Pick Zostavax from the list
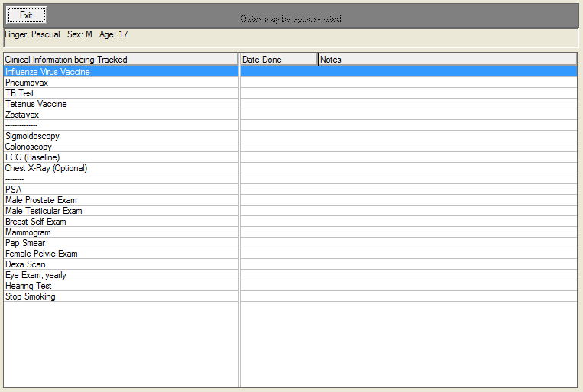Screen dimensions: 583x392 [22, 115]
